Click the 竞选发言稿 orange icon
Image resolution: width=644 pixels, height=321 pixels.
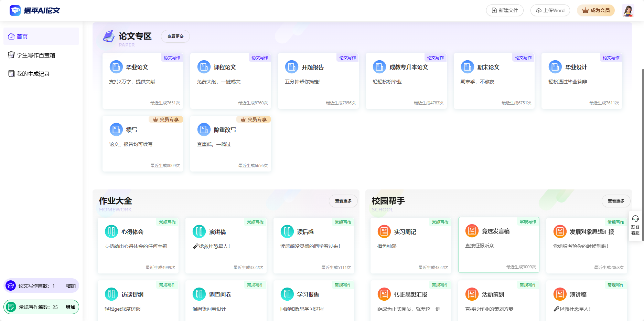pyautogui.click(x=472, y=231)
